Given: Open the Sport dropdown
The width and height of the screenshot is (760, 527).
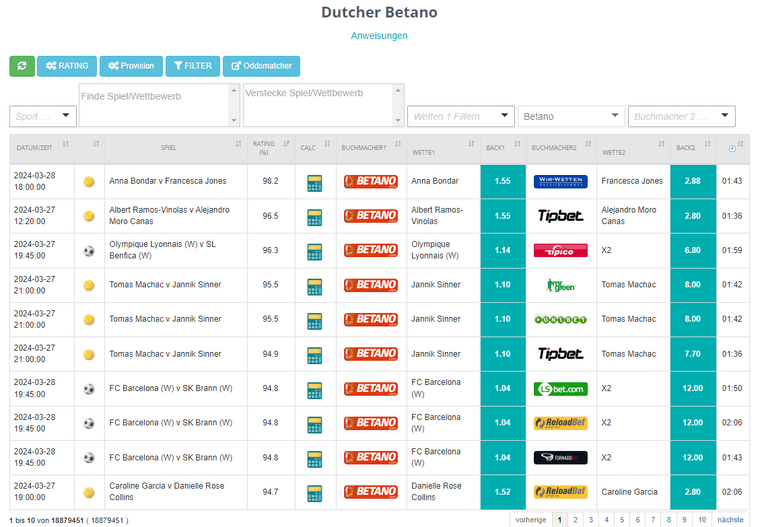Looking at the screenshot, I should 43,116.
